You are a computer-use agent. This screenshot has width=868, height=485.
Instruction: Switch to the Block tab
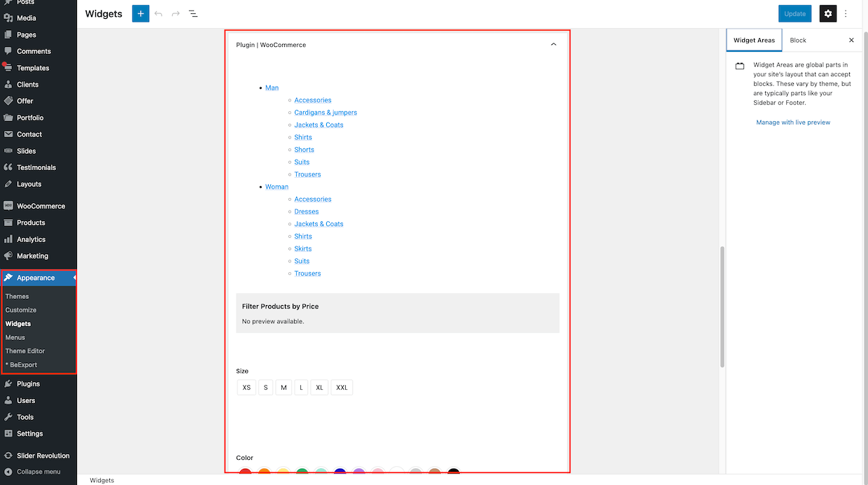pyautogui.click(x=798, y=40)
